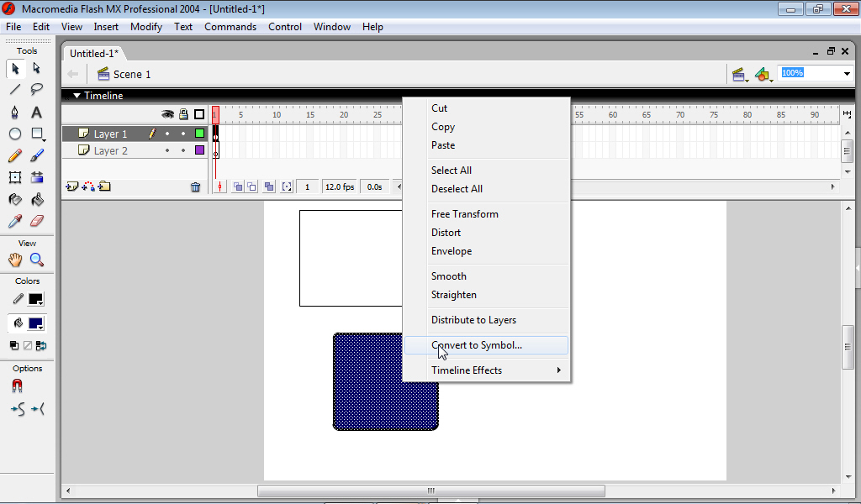This screenshot has height=504, width=861.
Task: Click the playhead at frame 1
Action: [x=216, y=114]
